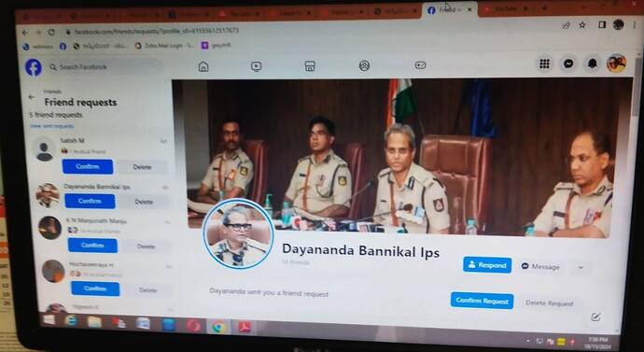Open Marketplace store icon

click(x=310, y=65)
